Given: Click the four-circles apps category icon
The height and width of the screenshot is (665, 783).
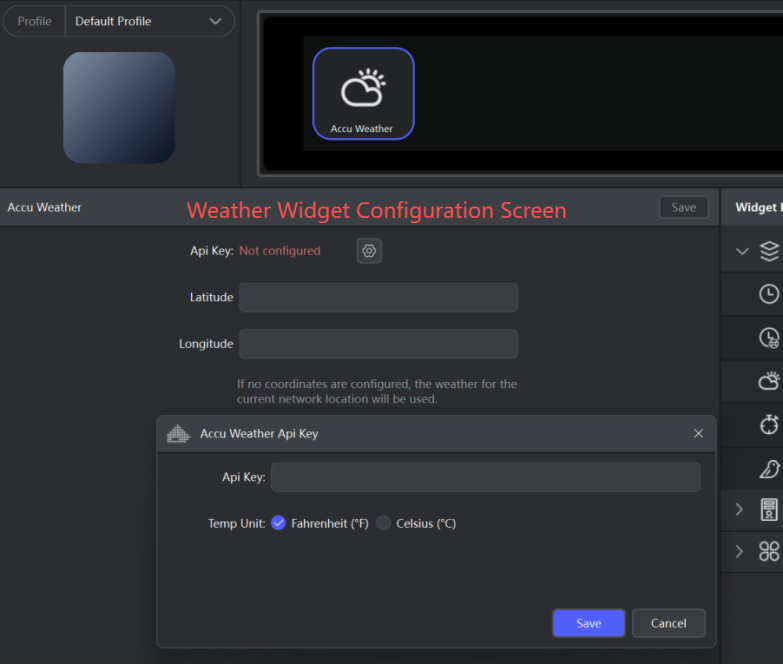Looking at the screenshot, I should 769,552.
